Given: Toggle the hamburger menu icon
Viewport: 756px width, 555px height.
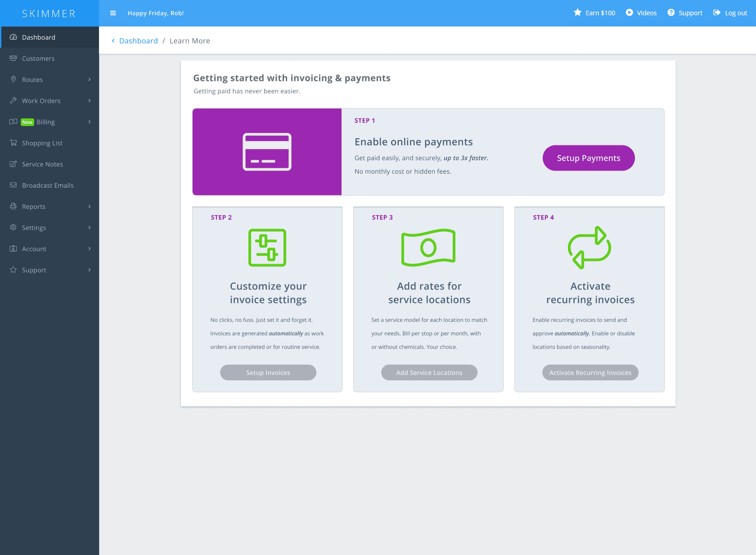Looking at the screenshot, I should point(113,13).
